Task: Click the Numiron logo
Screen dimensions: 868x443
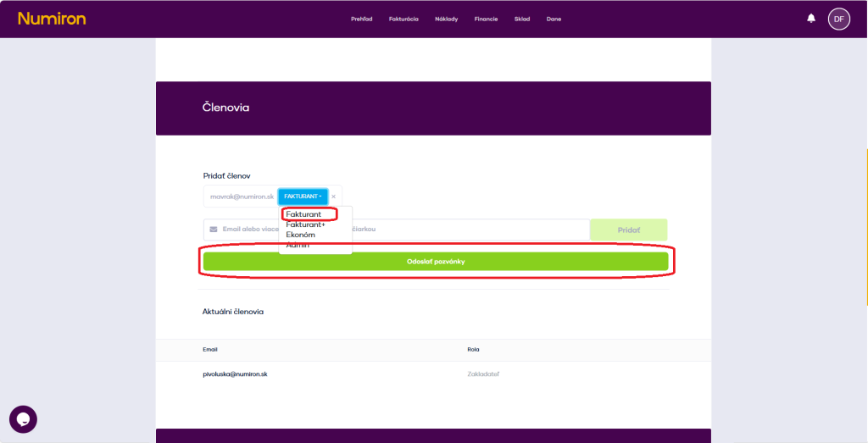Action: pyautogui.click(x=52, y=19)
